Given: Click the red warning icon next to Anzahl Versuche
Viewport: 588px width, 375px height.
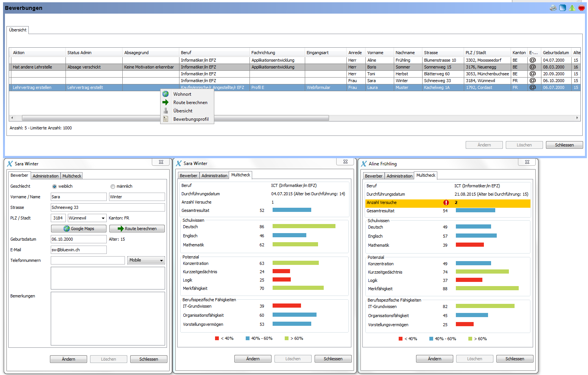Looking at the screenshot, I should point(446,203).
